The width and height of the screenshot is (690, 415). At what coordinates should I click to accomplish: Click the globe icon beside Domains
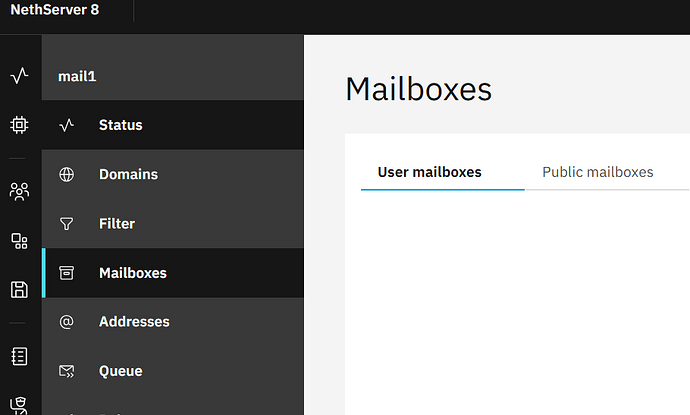coord(67,174)
